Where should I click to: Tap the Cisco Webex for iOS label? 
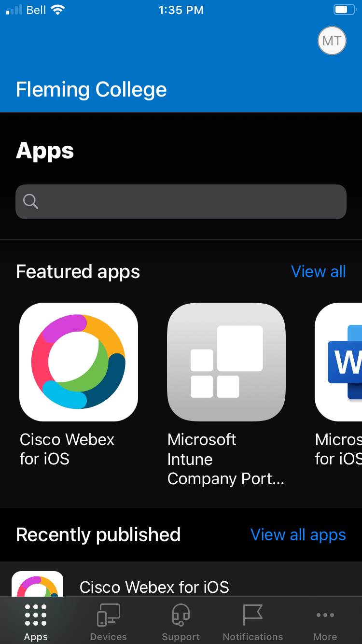click(x=67, y=449)
